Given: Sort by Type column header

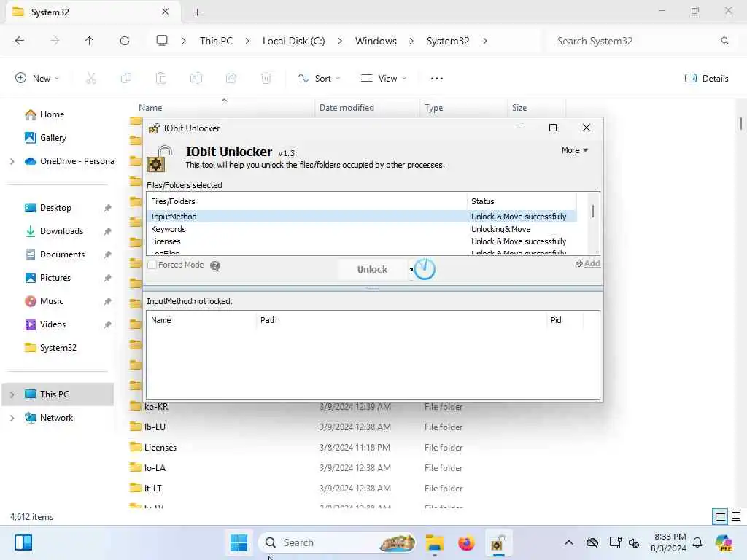Looking at the screenshot, I should coord(463,108).
